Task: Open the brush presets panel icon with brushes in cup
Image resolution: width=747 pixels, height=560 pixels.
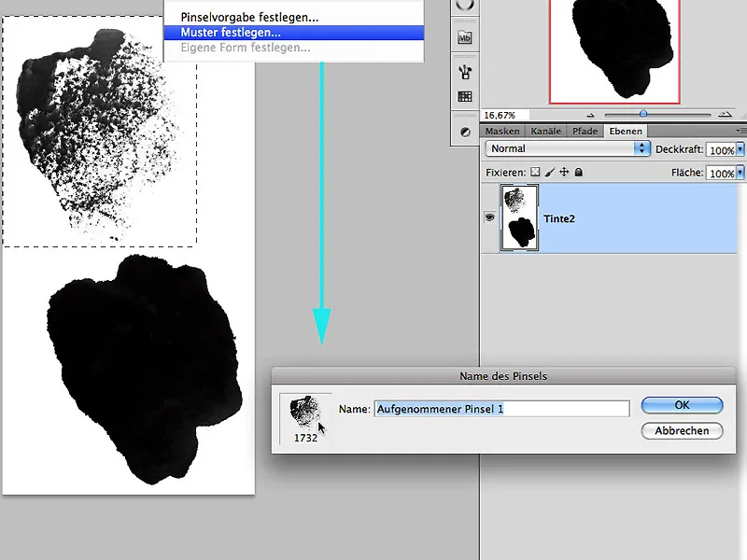Action: pyautogui.click(x=464, y=72)
